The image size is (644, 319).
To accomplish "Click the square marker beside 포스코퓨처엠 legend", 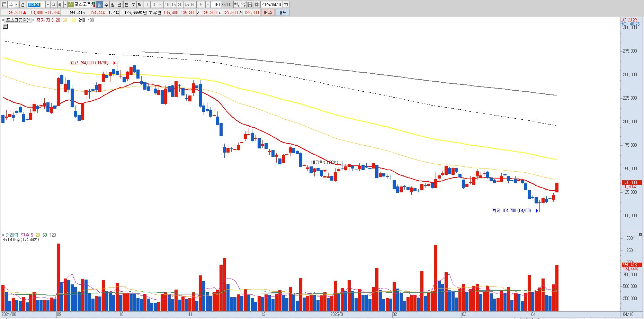I will click(x=3, y=20).
